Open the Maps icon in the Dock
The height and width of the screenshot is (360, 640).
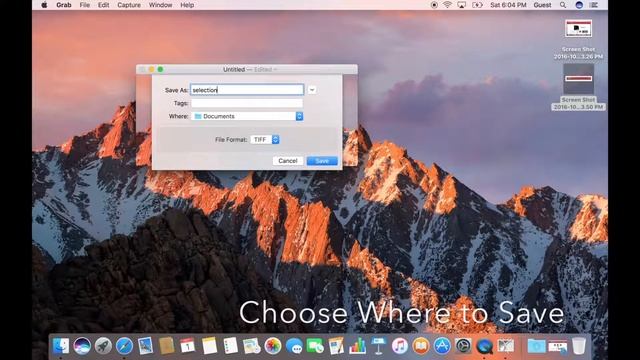251,346
